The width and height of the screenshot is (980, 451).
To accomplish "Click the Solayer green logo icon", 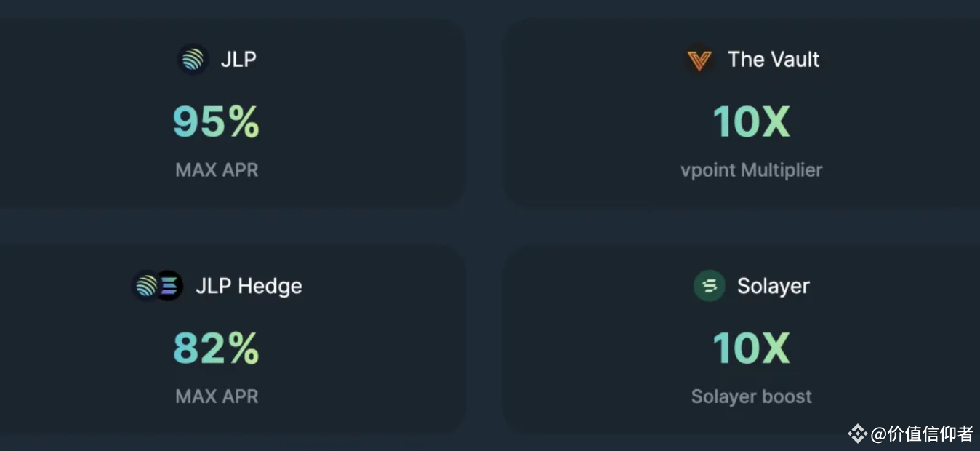I will coord(709,285).
